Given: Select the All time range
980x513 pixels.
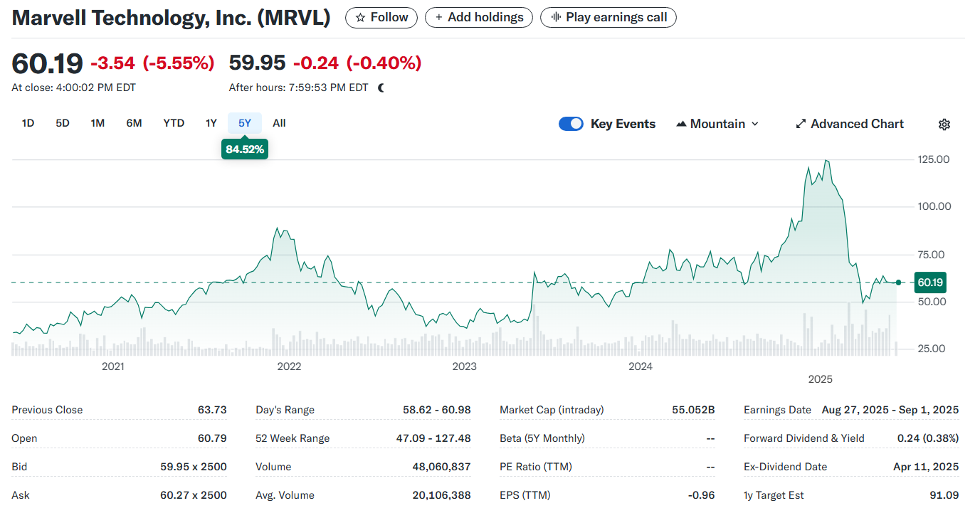Looking at the screenshot, I should pos(279,123).
